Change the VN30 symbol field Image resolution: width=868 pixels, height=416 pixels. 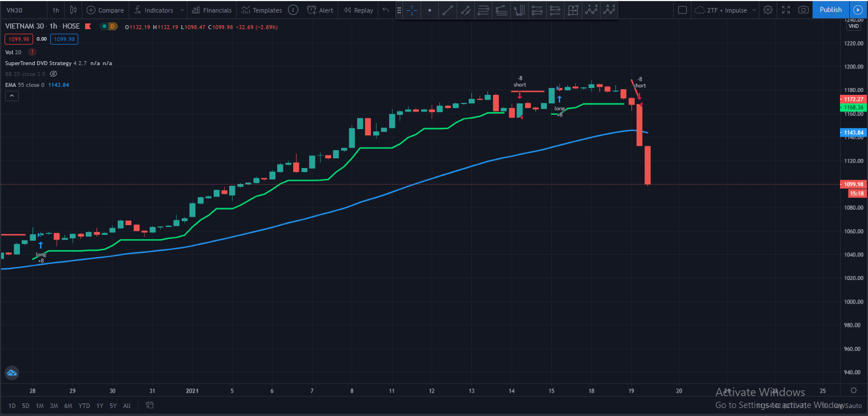coord(23,10)
